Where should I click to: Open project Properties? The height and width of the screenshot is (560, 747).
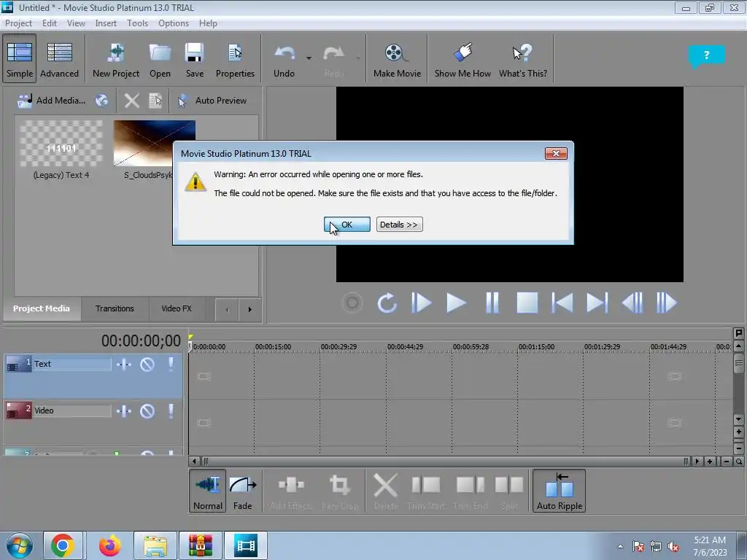pos(235,58)
